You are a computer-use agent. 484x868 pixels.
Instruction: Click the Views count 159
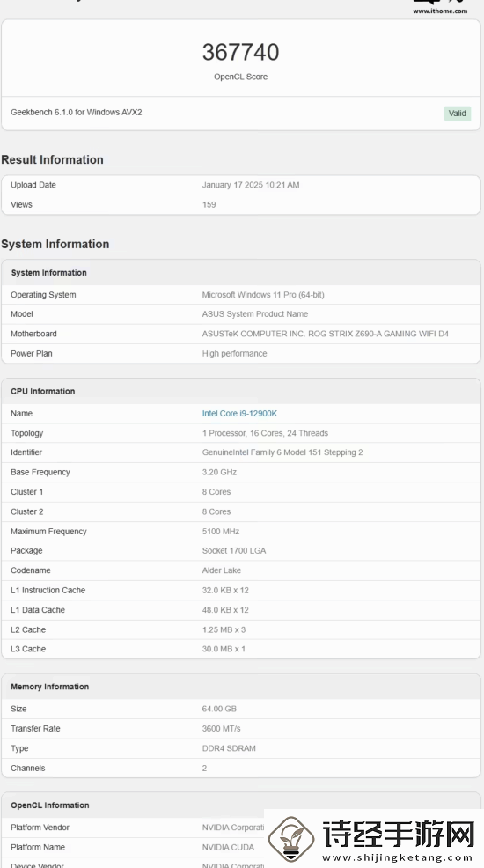[x=209, y=205]
